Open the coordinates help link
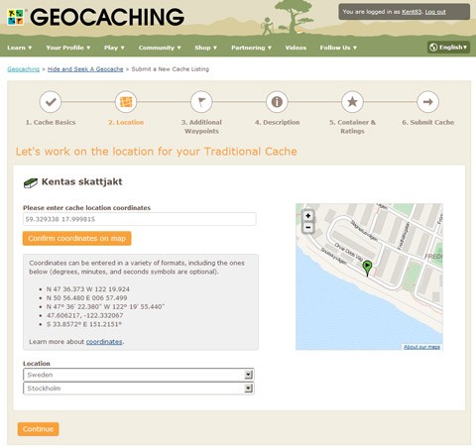The width and height of the screenshot is (476, 448). (x=104, y=342)
